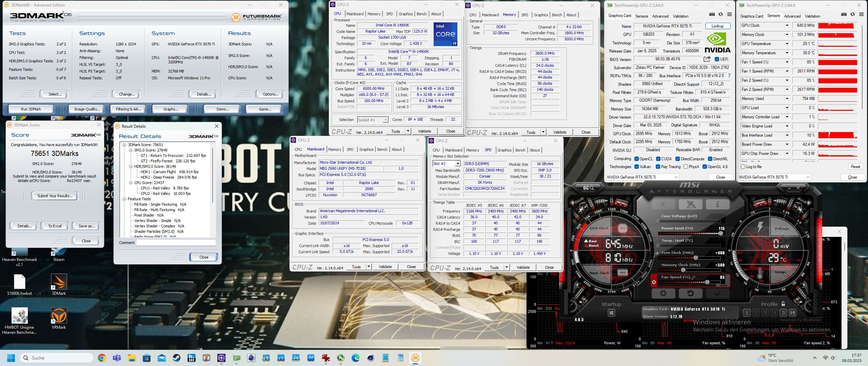Toggle Afterburner apply-at-Windows-startup button
Image resolution: width=868 pixels, height=366 pixels.
tap(611, 313)
